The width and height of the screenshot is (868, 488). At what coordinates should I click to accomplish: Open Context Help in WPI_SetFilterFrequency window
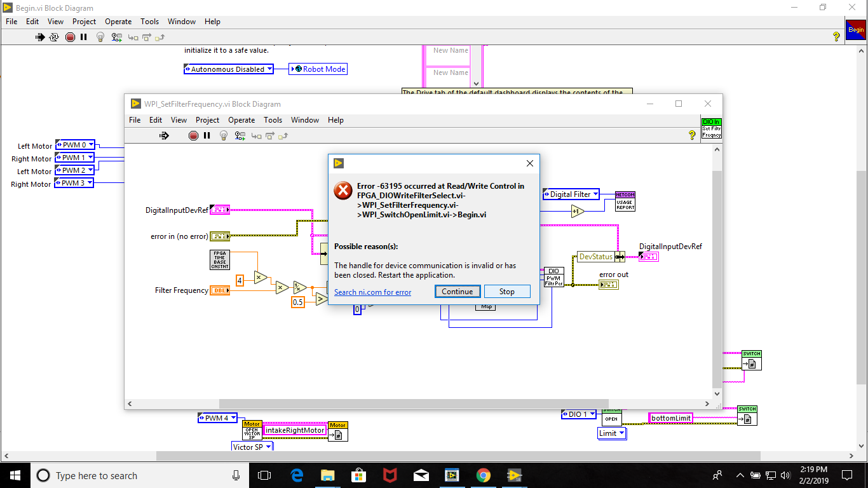click(x=693, y=135)
